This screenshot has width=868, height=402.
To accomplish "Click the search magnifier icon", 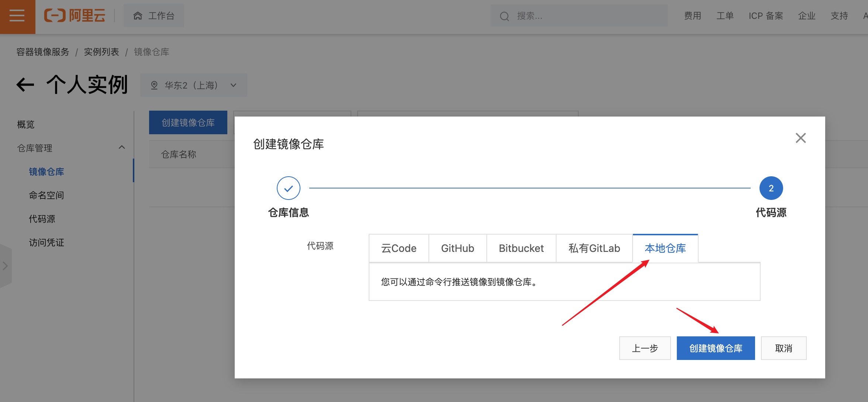I will [x=504, y=16].
